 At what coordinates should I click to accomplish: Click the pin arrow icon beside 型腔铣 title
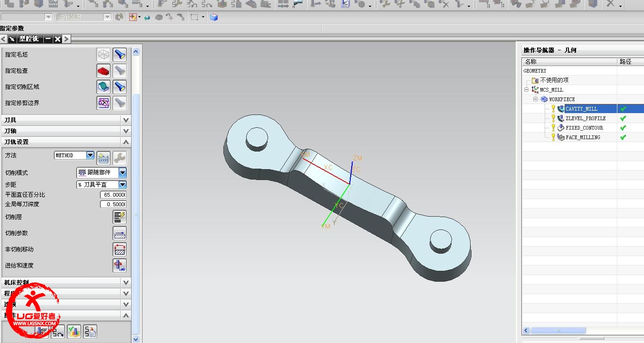[x=11, y=39]
